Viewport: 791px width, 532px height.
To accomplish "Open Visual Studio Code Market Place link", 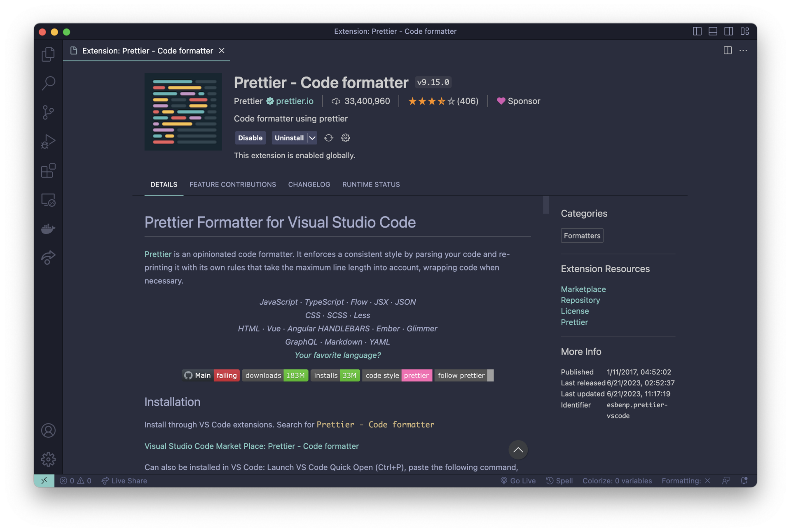I will click(252, 446).
